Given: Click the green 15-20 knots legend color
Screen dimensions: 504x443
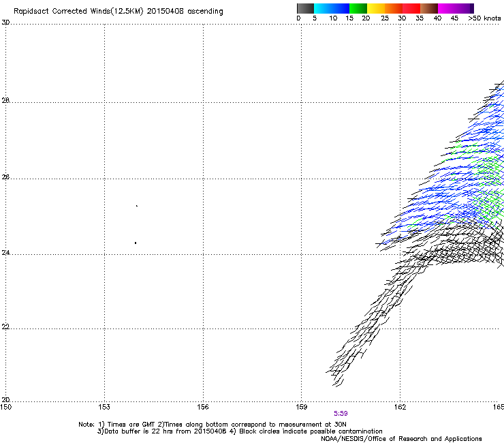Looking at the screenshot, I should click(358, 8).
